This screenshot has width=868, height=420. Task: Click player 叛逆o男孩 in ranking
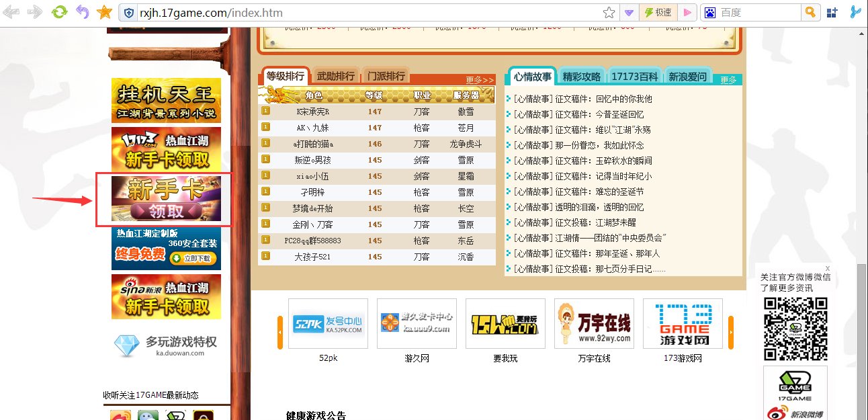pos(314,160)
